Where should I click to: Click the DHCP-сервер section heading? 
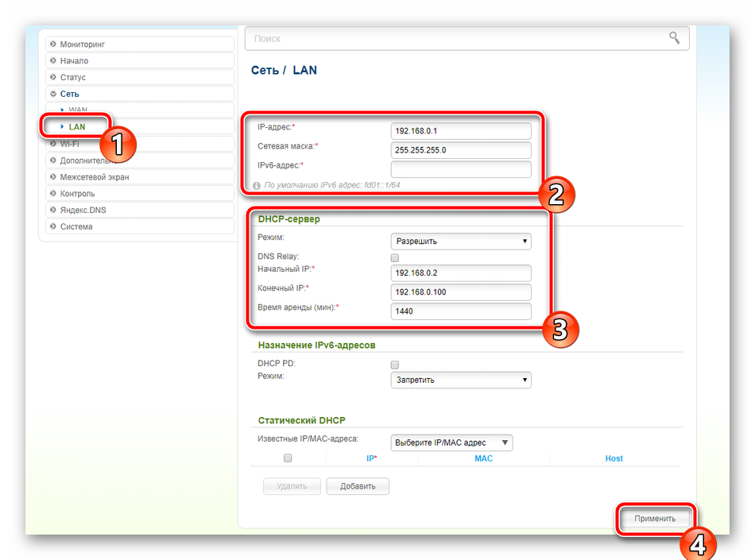point(289,219)
